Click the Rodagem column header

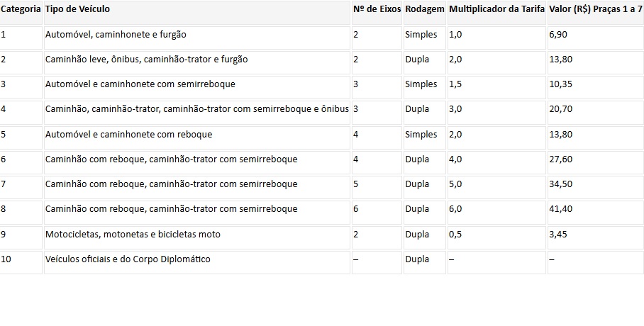point(425,12)
